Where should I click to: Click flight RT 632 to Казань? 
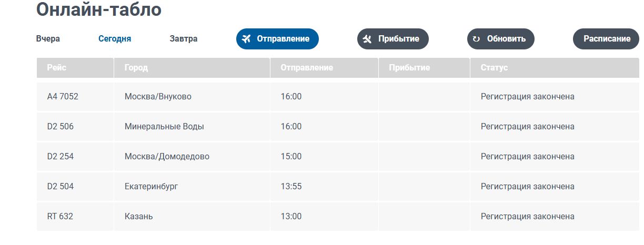coord(338,217)
